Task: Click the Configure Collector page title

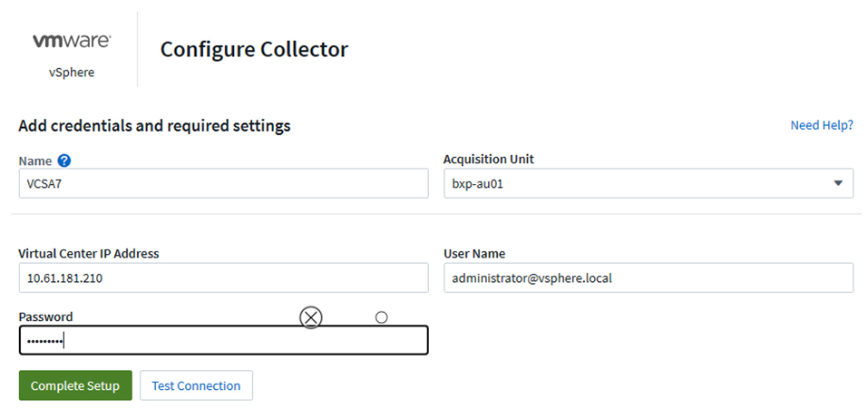Action: click(x=254, y=49)
